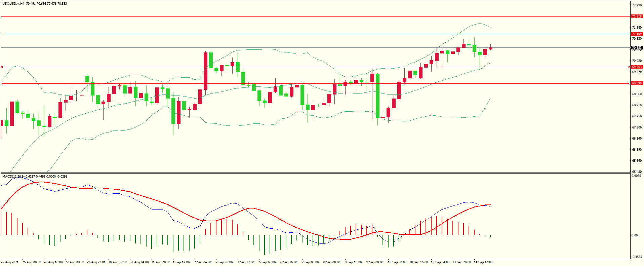Click the 6 Sep 16:00 time label
644x266 pixels.
[x=289, y=262]
